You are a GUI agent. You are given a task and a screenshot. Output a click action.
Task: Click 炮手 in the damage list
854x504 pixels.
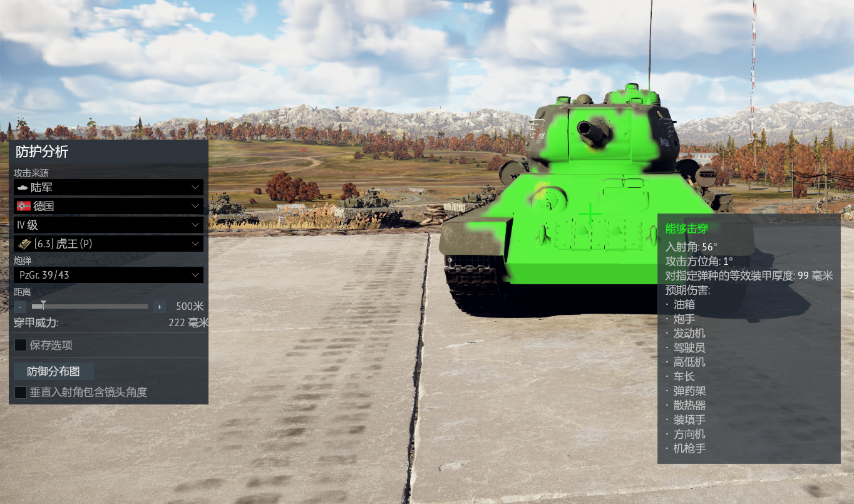[x=684, y=319]
